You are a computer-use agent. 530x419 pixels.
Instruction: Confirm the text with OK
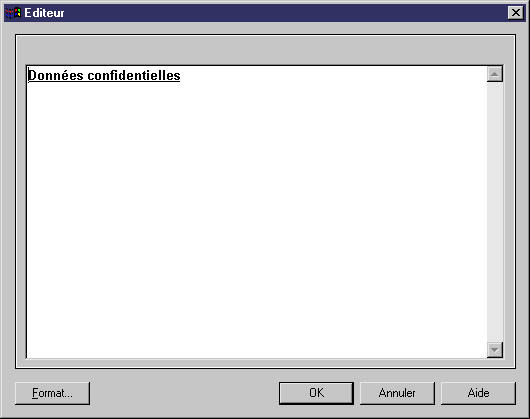pyautogui.click(x=316, y=393)
